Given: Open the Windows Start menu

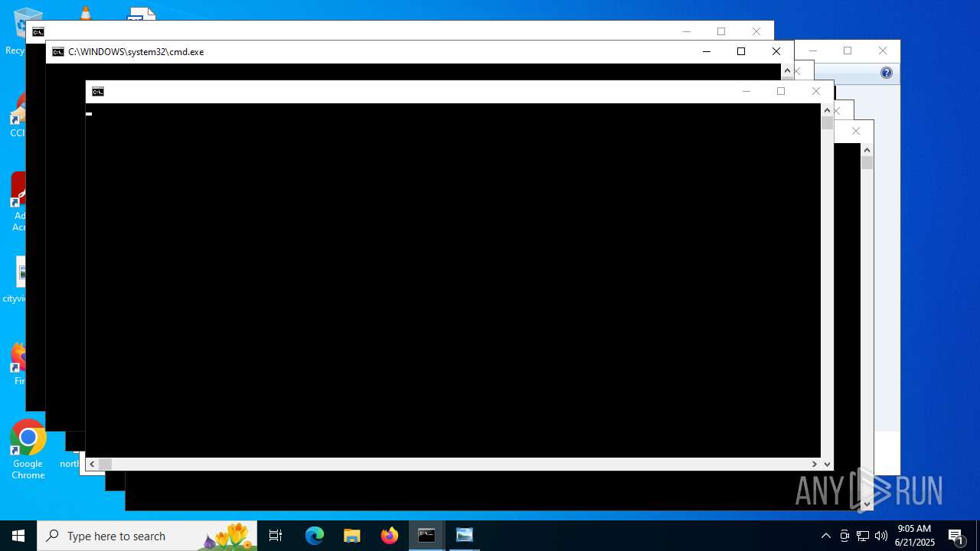Looking at the screenshot, I should coord(18,536).
